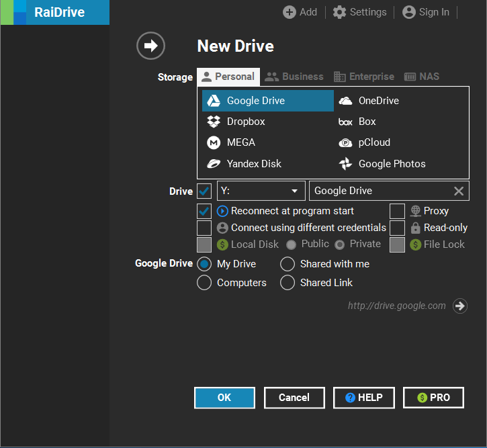Switch to the Business storage tab
Viewport: 487px width, 448px height.
(294, 77)
